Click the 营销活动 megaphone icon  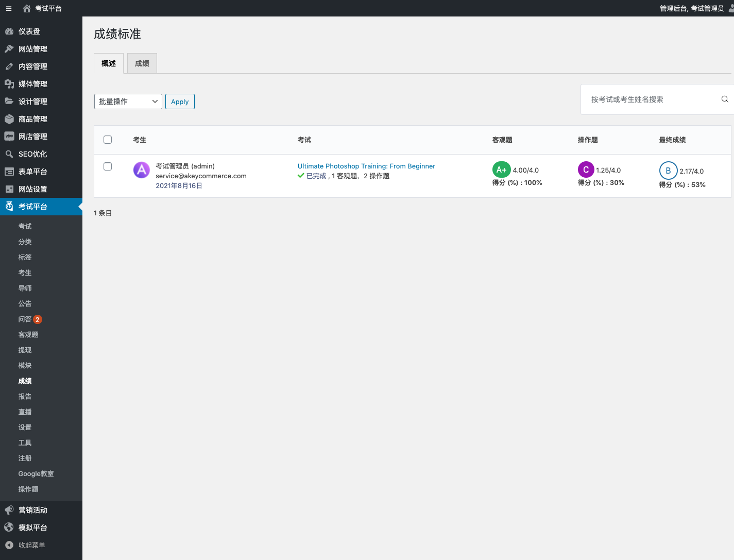pos(9,510)
